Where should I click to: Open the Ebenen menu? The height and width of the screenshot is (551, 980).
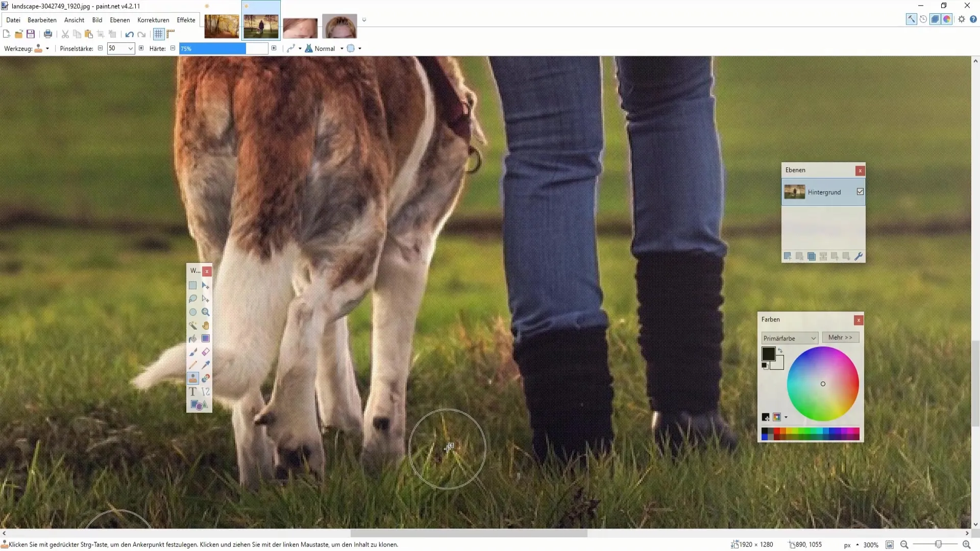(120, 20)
